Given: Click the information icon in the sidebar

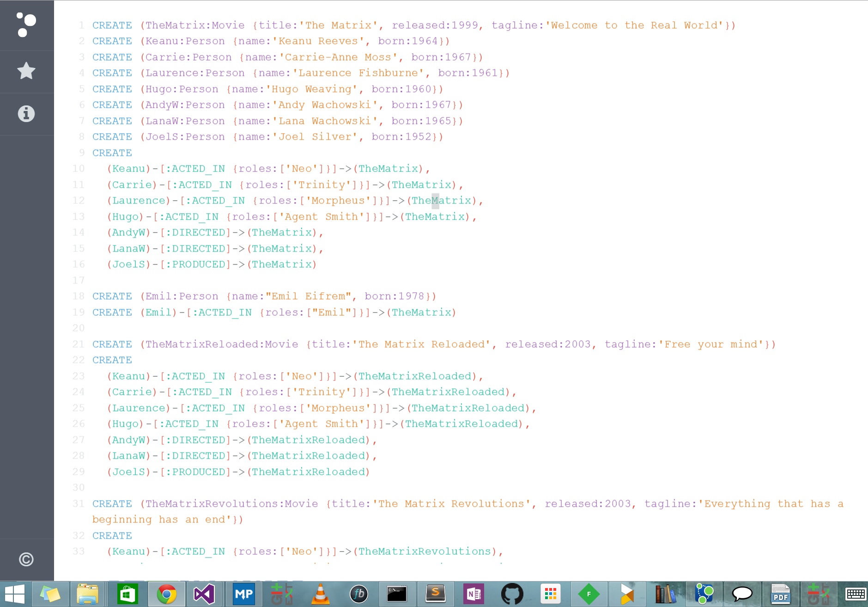Looking at the screenshot, I should [26, 114].
